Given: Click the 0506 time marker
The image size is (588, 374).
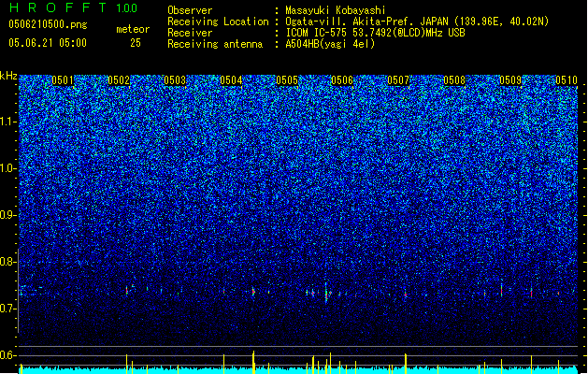Looking at the screenshot, I should pos(342,80).
